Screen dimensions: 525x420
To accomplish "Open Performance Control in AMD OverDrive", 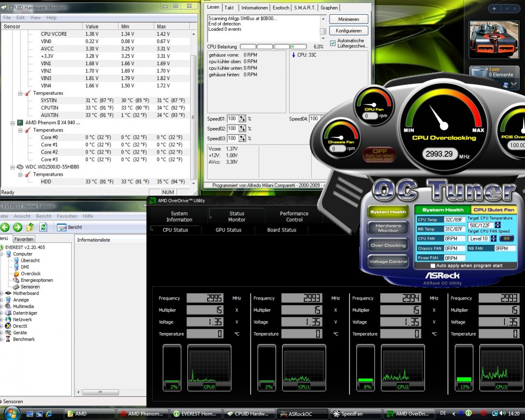I will click(x=294, y=216).
